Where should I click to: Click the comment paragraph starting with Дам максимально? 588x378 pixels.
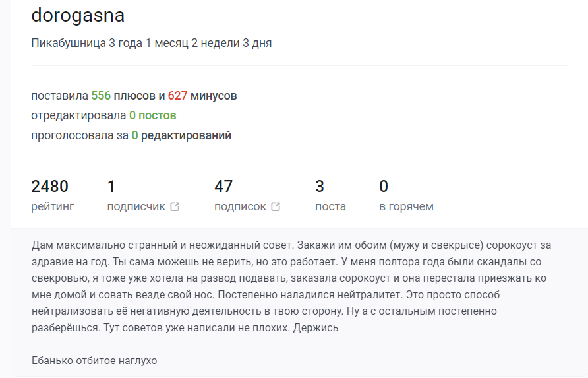point(290,286)
